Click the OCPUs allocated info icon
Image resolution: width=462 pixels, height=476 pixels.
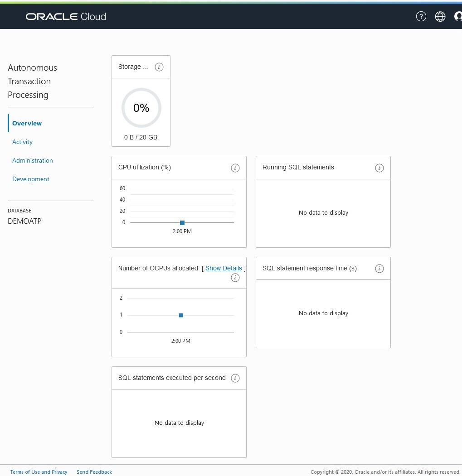[x=235, y=278]
